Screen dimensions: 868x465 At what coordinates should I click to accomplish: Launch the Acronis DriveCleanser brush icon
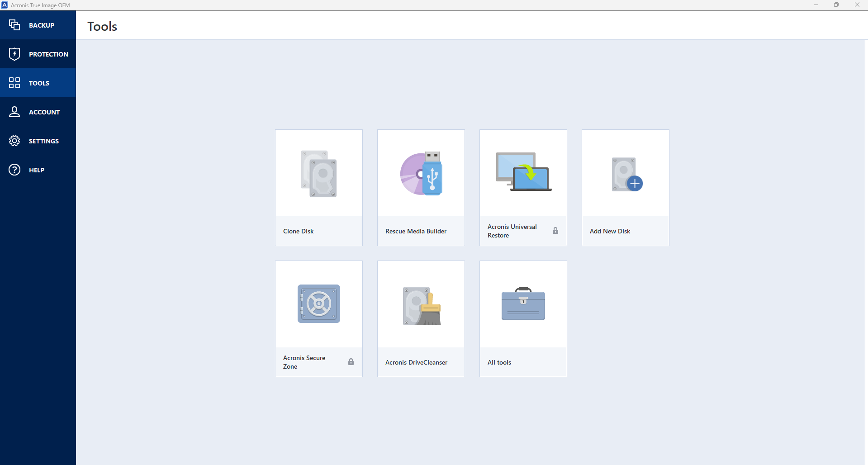click(x=422, y=306)
